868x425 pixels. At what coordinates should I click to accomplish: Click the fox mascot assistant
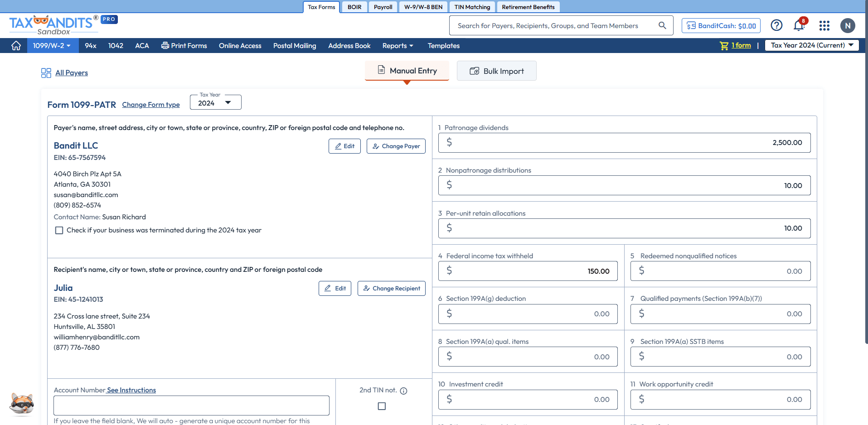(x=21, y=404)
